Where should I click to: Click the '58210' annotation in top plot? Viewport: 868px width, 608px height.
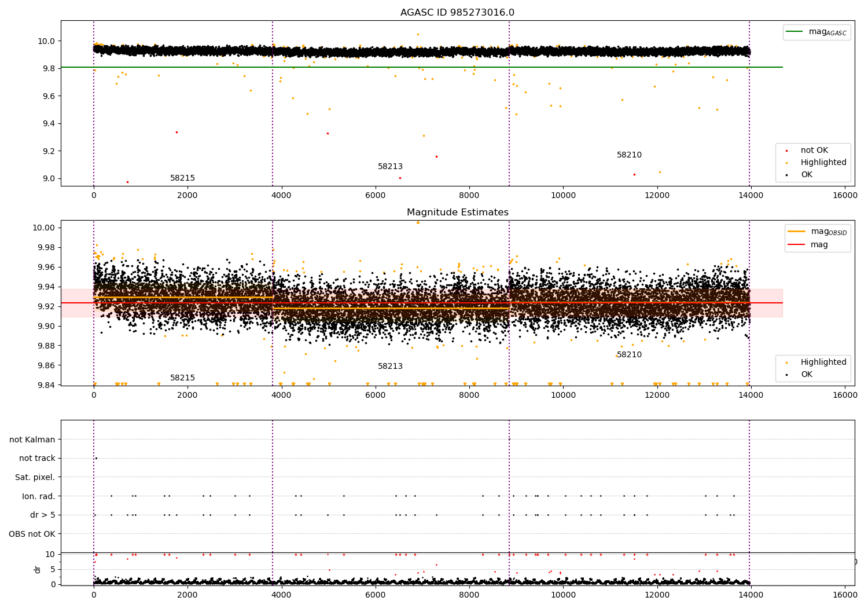(x=629, y=155)
